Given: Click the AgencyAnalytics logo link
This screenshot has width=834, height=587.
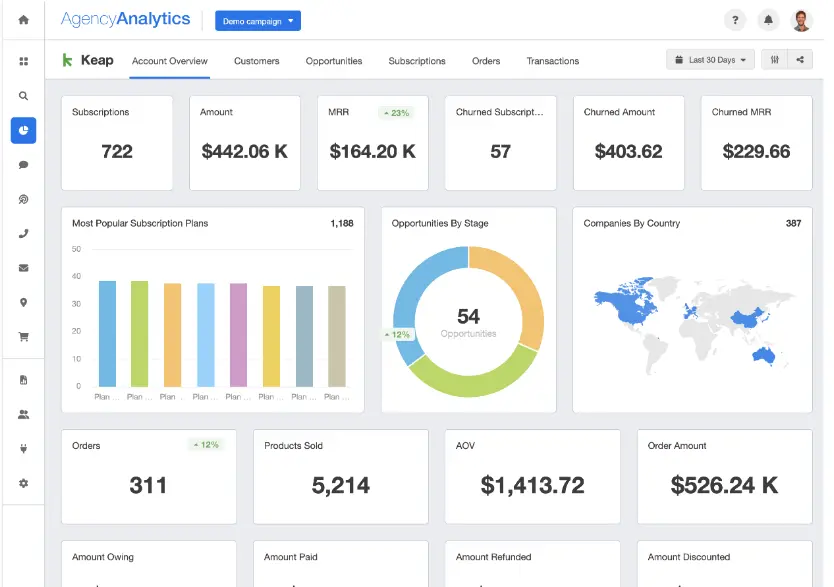Looking at the screenshot, I should (125, 20).
